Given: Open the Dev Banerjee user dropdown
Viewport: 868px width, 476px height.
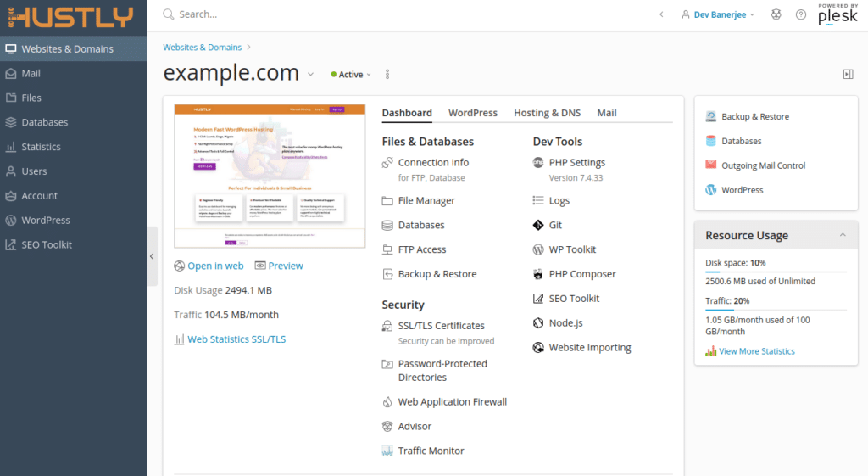Looking at the screenshot, I should tap(718, 14).
